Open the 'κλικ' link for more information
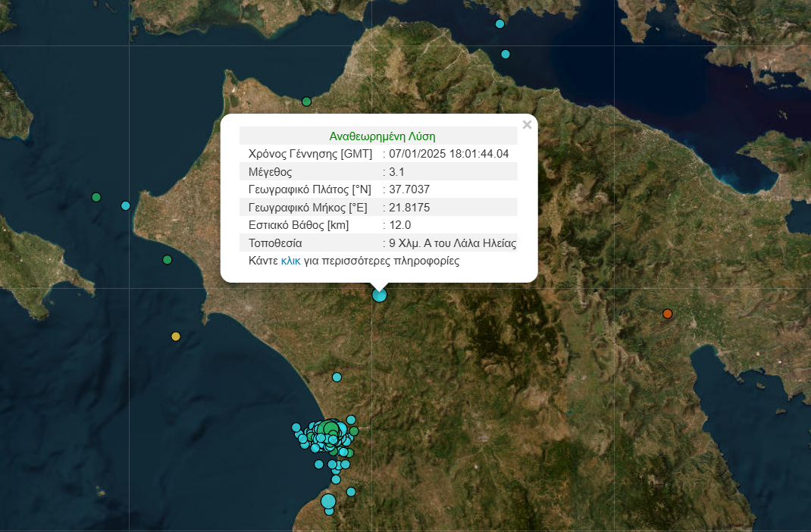This screenshot has height=532, width=811. [x=290, y=261]
